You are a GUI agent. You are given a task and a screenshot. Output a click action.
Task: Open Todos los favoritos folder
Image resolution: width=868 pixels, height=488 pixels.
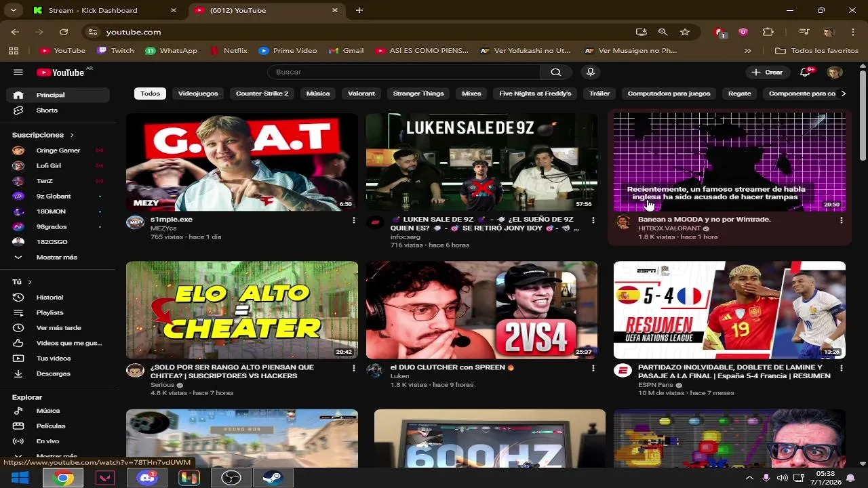pyautogui.click(x=816, y=51)
